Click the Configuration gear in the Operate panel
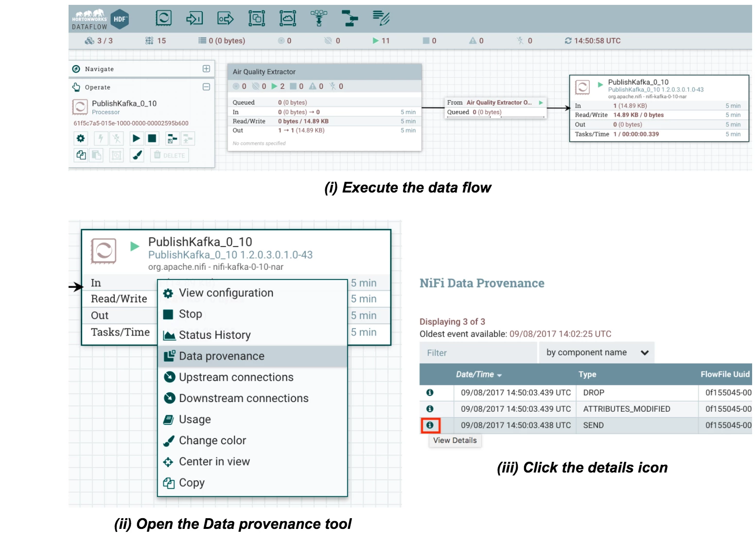756x543 pixels. (x=81, y=139)
